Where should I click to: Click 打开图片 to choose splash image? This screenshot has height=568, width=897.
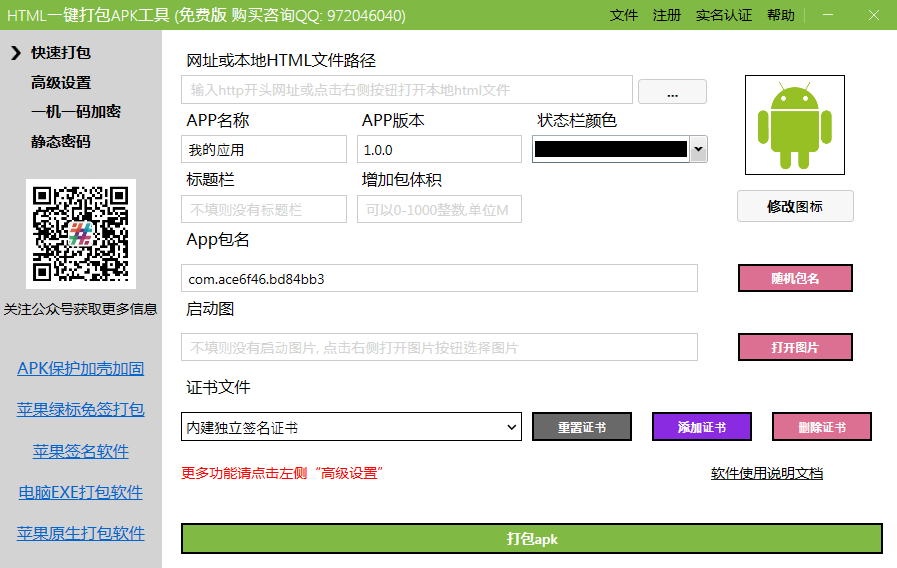click(795, 347)
